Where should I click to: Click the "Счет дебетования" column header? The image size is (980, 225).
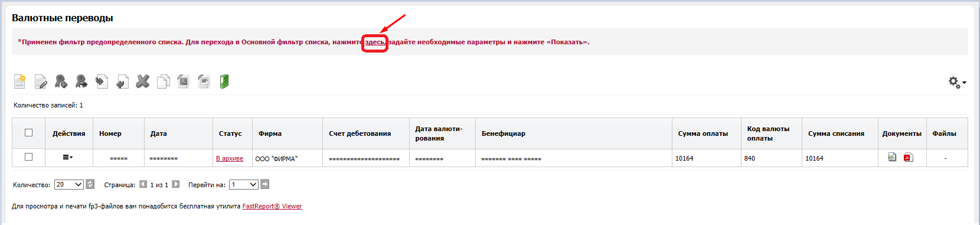(360, 133)
